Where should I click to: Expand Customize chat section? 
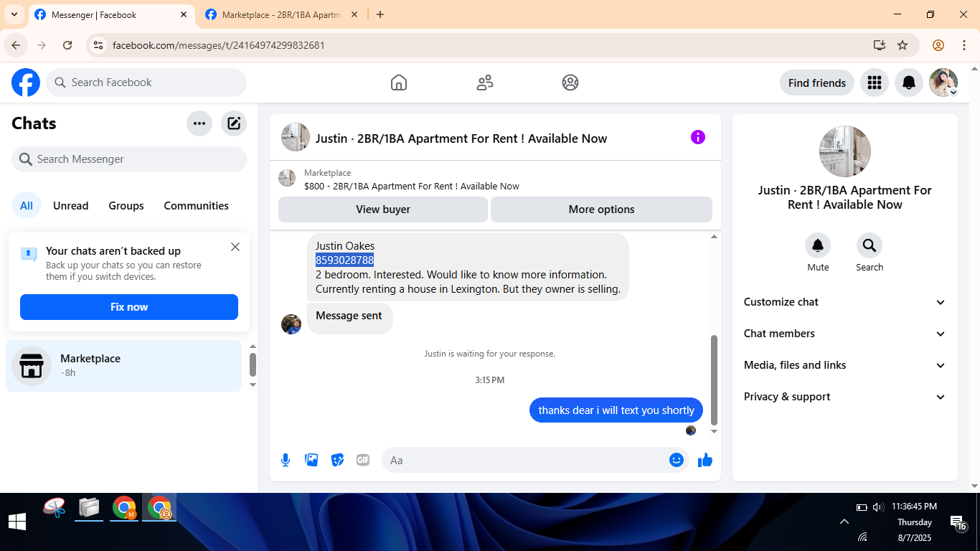point(845,302)
